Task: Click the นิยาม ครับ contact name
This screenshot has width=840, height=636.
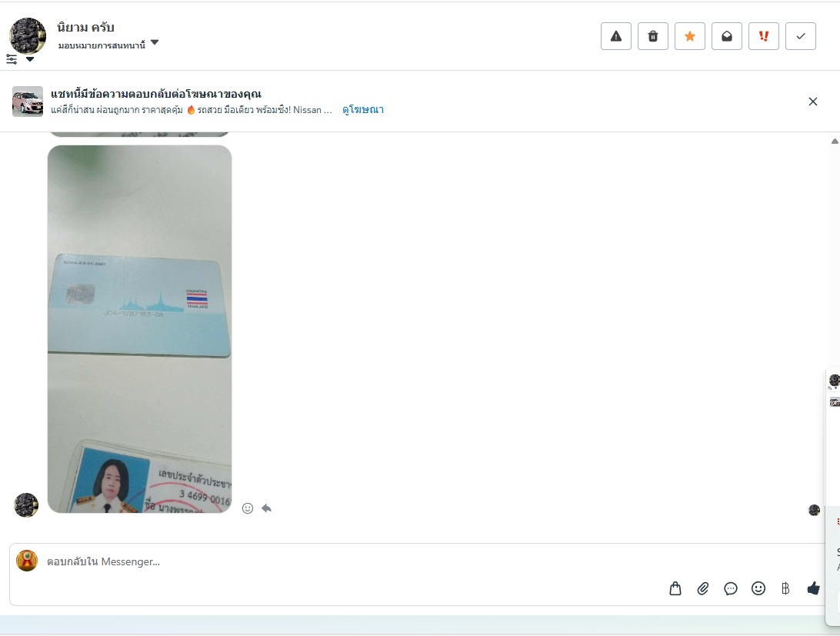Action: click(85, 28)
